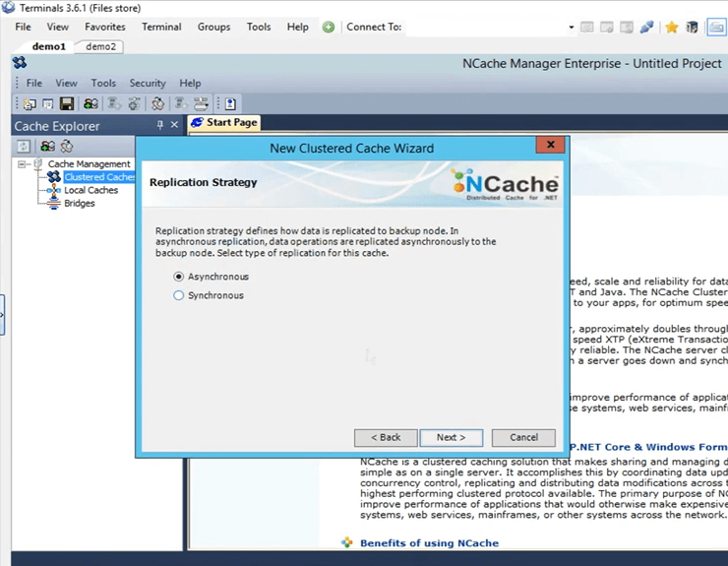This screenshot has width=728, height=566.
Task: Select the Start Page tab
Action: point(224,122)
